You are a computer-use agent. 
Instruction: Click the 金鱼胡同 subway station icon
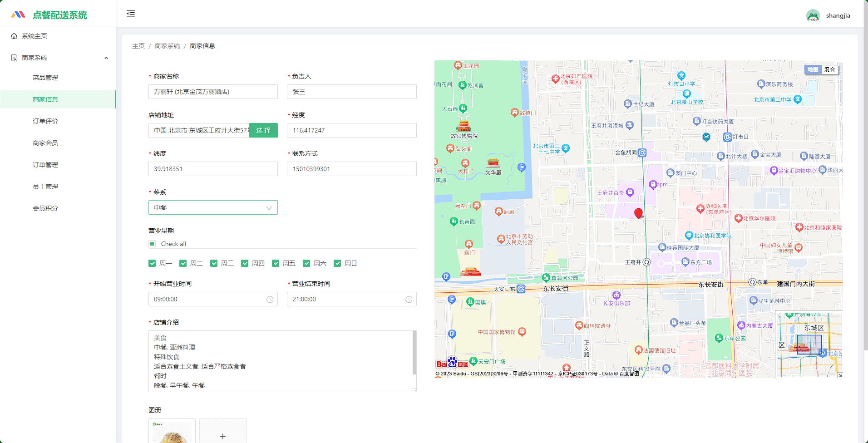(642, 153)
